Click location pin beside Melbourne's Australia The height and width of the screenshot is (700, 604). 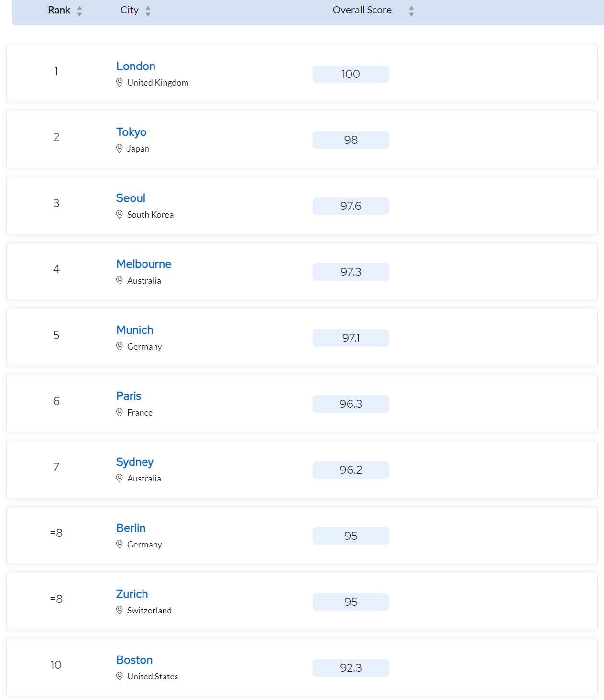point(120,280)
